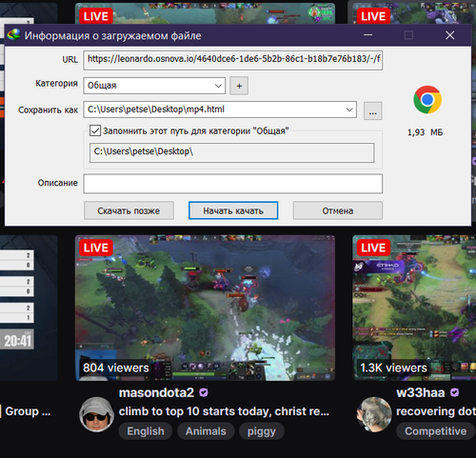Click Начать качать button

[233, 210]
